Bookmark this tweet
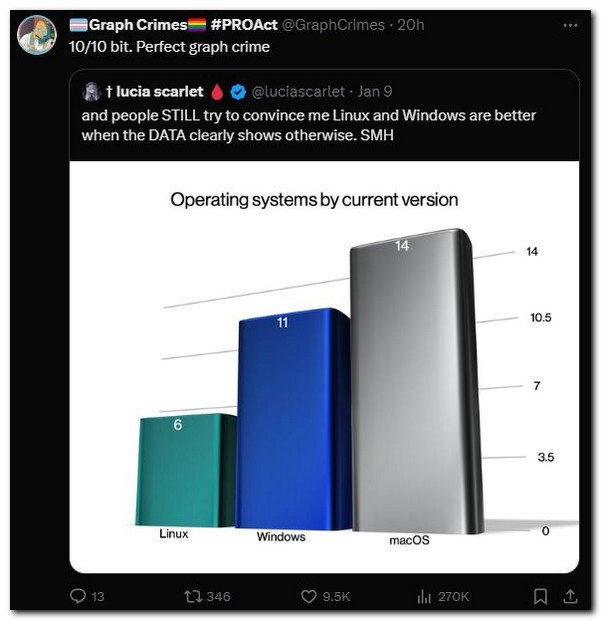 [x=540, y=596]
